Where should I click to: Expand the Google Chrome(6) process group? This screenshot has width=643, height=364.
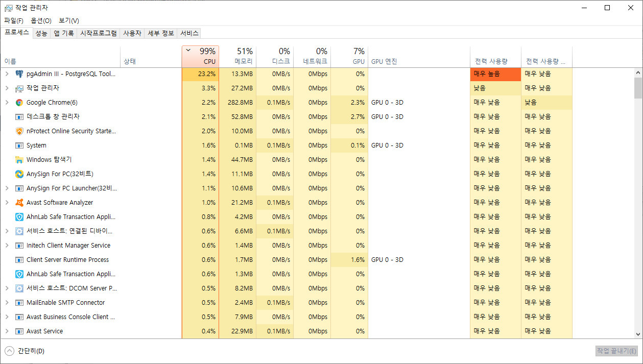7,103
